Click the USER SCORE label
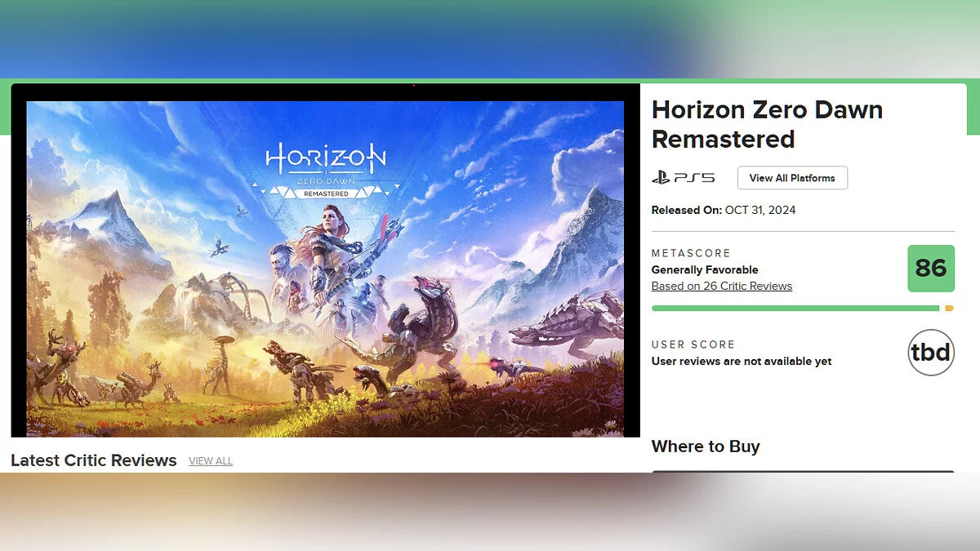The height and width of the screenshot is (551, 980). pos(693,344)
